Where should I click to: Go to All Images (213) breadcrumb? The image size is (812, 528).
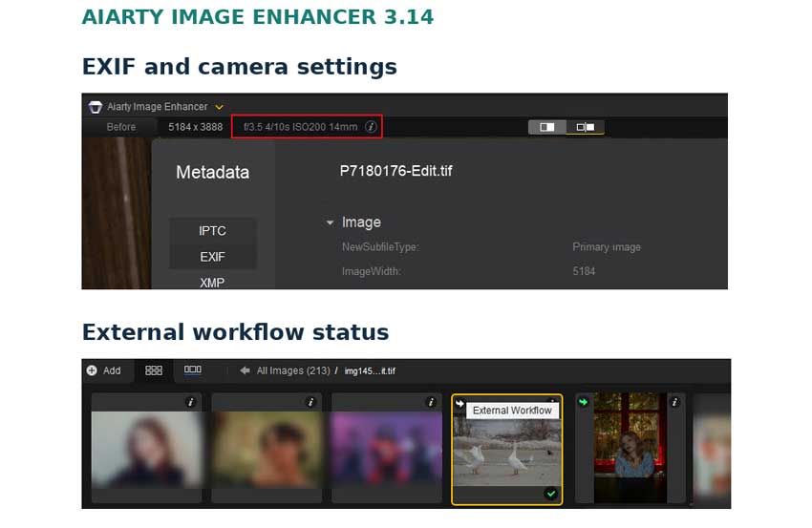(293, 370)
